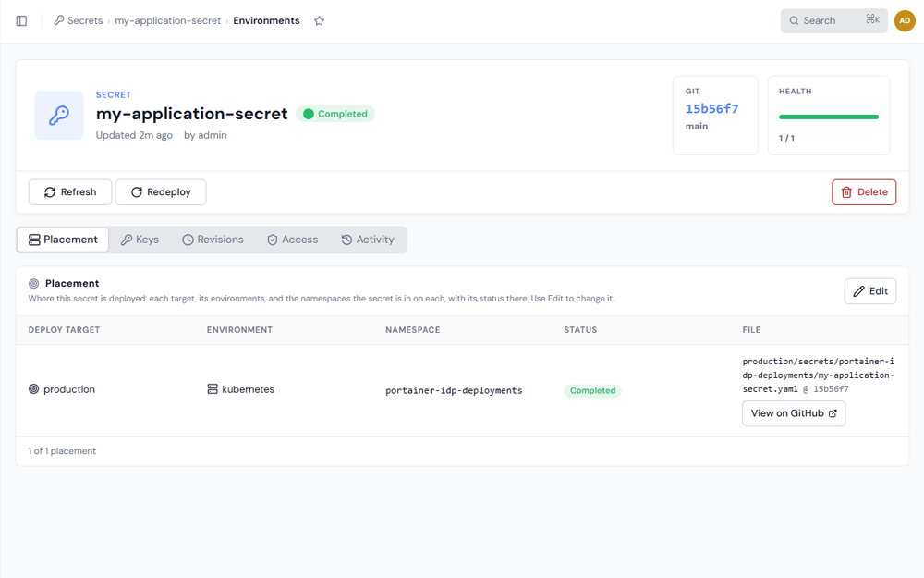The height and width of the screenshot is (578, 924).
Task: Edit the placement
Action: click(870, 291)
